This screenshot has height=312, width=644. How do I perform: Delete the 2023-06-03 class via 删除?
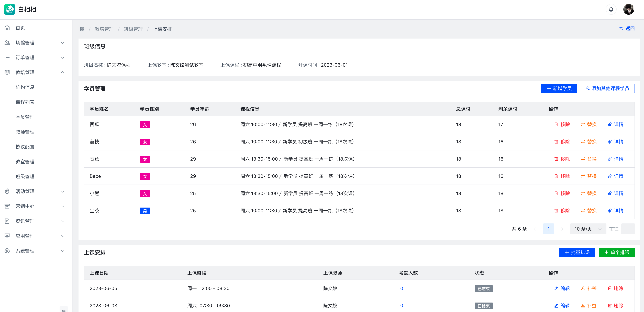pyautogui.click(x=616, y=306)
